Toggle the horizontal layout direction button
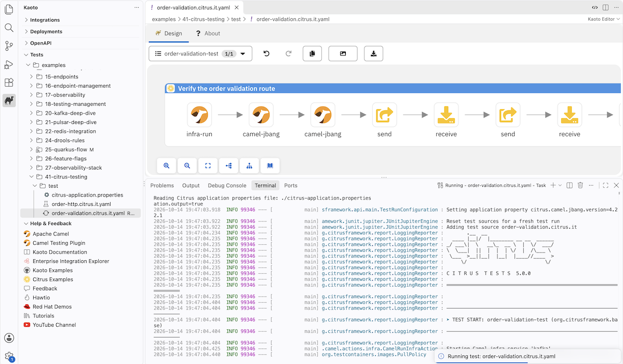623x364 pixels. pos(228,166)
